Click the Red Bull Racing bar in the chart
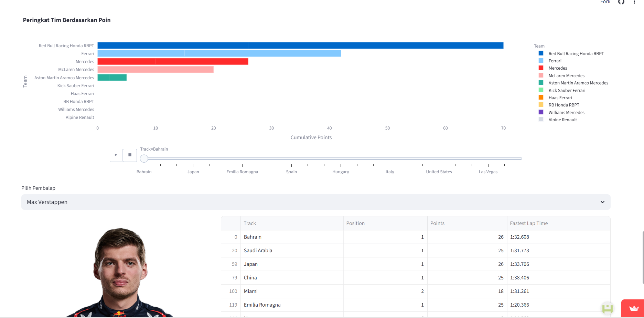Image resolution: width=644 pixels, height=318 pixels. click(300, 45)
